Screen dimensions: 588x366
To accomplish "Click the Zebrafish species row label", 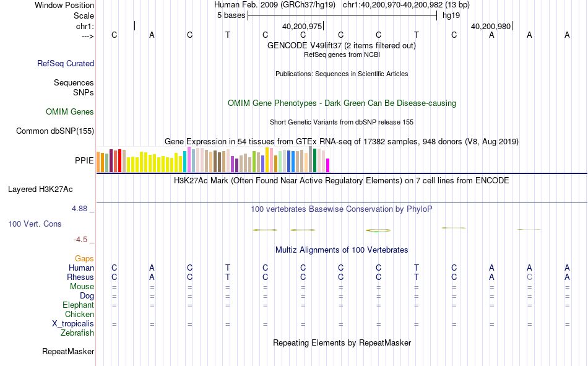I will pyautogui.click(x=77, y=333).
